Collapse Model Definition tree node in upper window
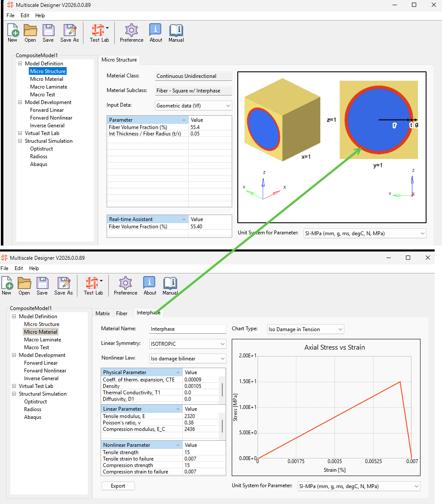 pyautogui.click(x=20, y=64)
